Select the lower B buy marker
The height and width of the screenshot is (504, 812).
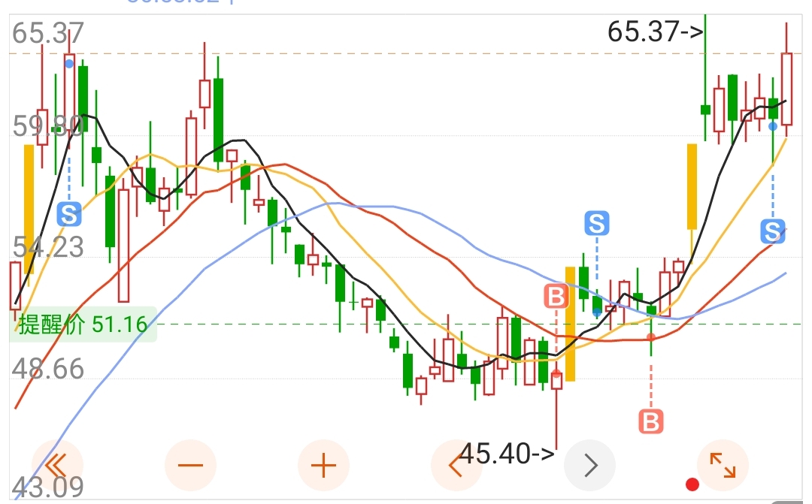(x=651, y=421)
